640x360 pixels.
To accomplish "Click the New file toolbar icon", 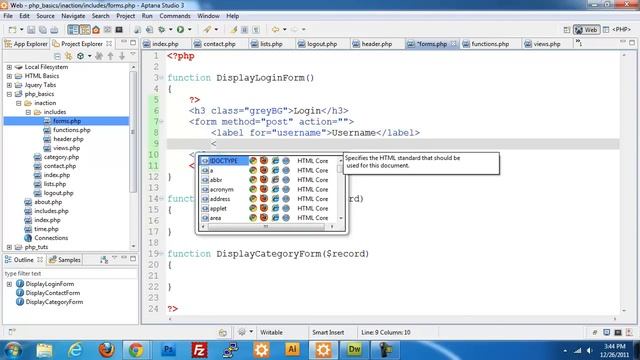I will (x=13, y=30).
